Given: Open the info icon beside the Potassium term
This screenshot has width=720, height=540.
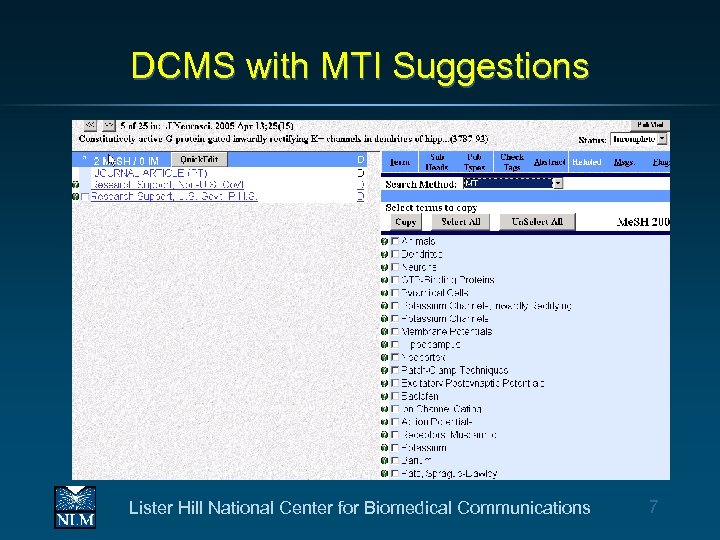Looking at the screenshot, I should [x=385, y=448].
